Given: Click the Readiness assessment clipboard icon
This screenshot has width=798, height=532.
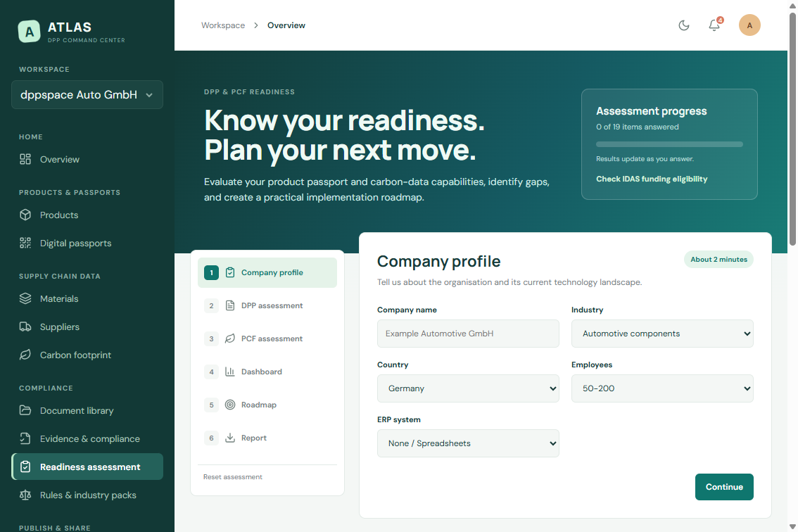Looking at the screenshot, I should click(x=25, y=467).
